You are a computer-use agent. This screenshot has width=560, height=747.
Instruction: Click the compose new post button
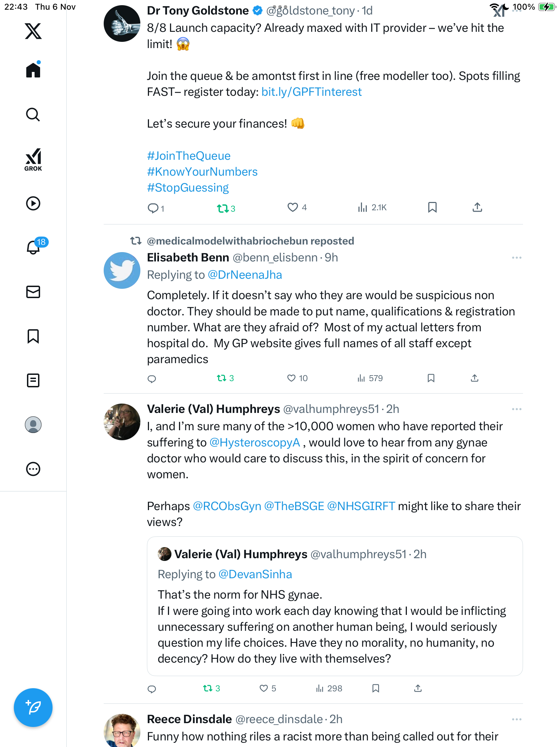(33, 708)
